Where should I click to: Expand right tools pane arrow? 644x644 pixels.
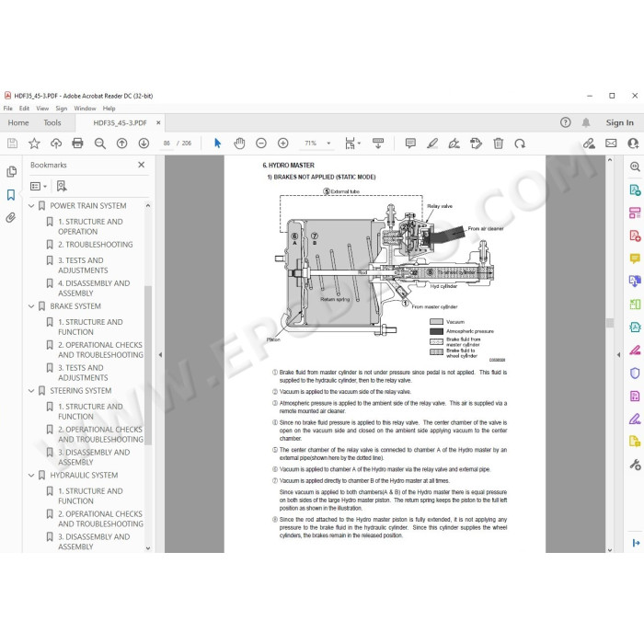618,354
